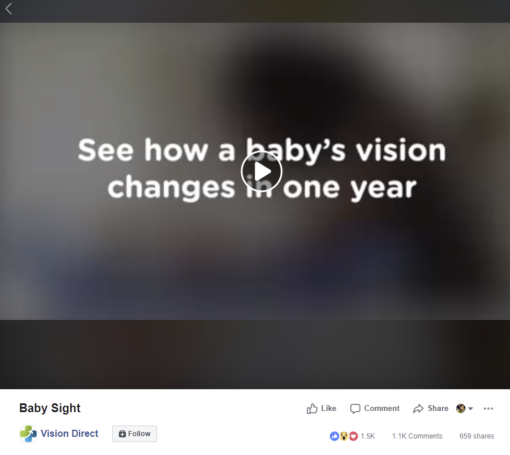Show the 1.5K reactions count details
The image size is (510, 455).
pyautogui.click(x=368, y=436)
